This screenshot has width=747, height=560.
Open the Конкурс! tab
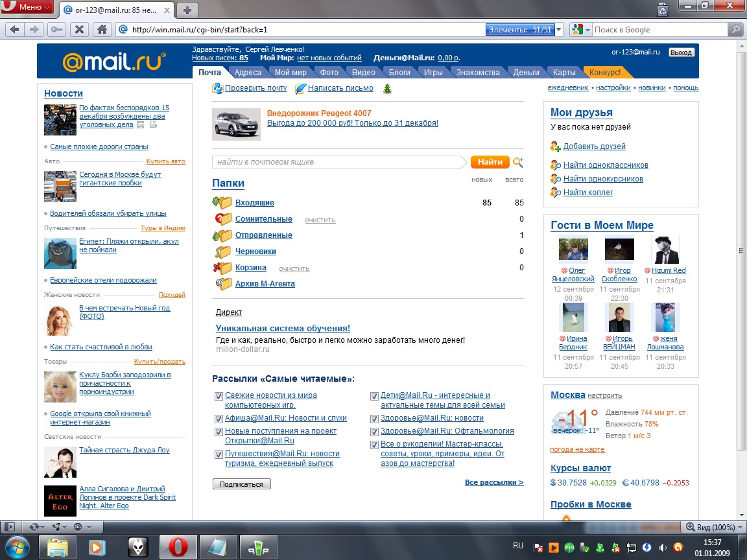click(x=605, y=73)
